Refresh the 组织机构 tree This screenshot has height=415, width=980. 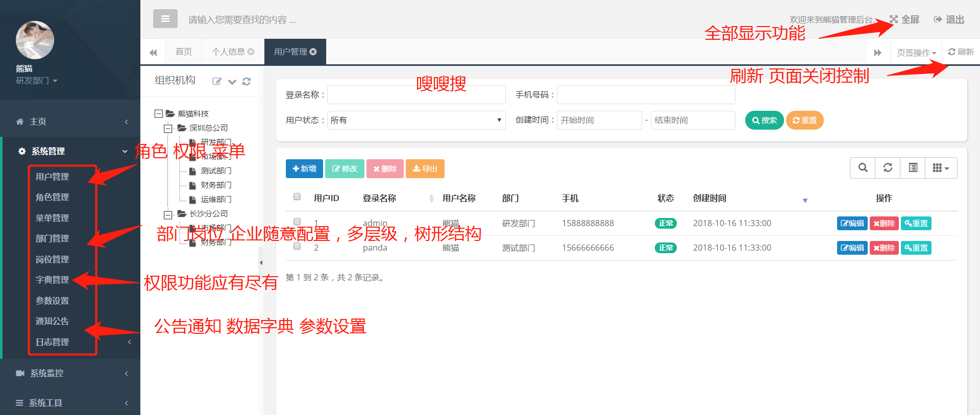point(247,82)
